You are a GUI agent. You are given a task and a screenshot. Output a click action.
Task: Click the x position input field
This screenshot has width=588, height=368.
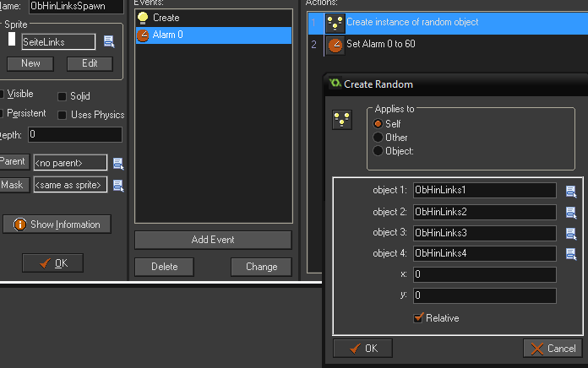click(x=484, y=275)
